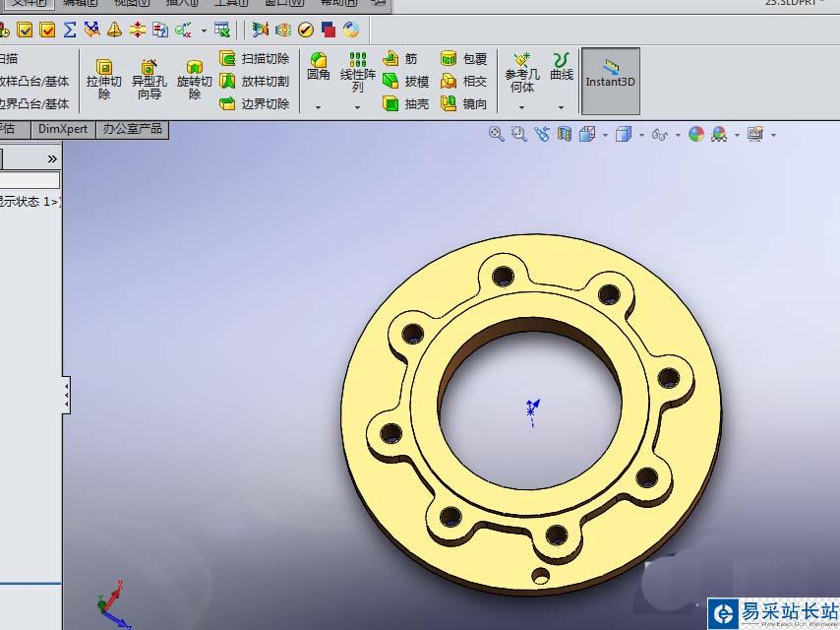The width and height of the screenshot is (840, 630).
Task: Toggle the second orange checkbox toolbar icon
Action: point(47,30)
